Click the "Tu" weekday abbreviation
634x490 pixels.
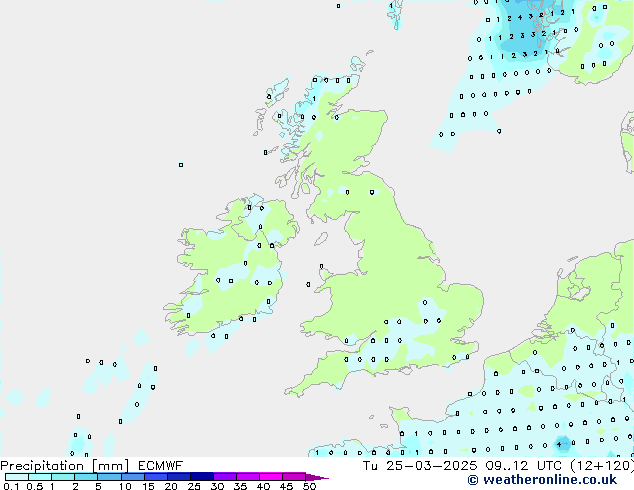click(370, 466)
